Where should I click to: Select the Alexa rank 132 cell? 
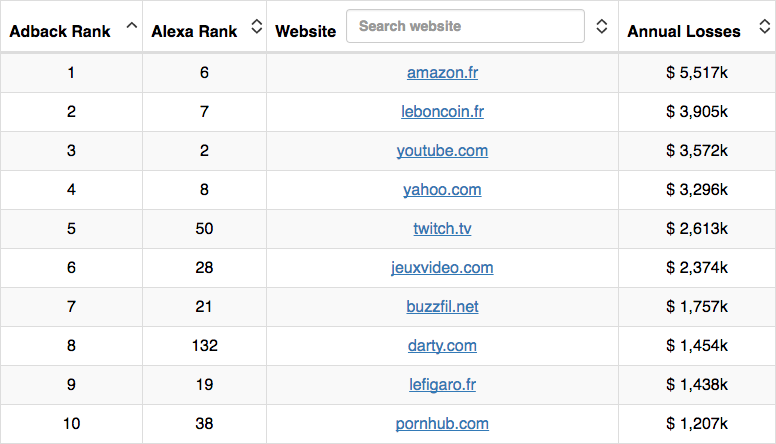tap(204, 346)
